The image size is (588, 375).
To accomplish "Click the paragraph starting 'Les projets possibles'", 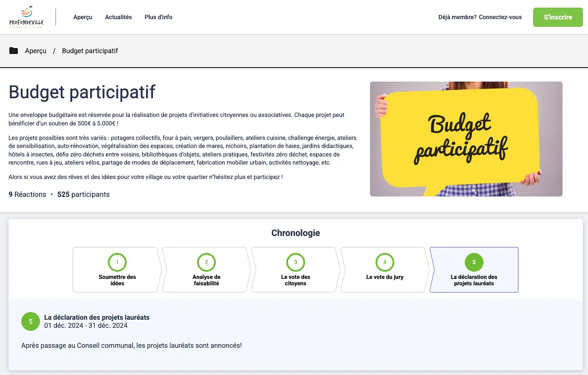I will (183, 150).
